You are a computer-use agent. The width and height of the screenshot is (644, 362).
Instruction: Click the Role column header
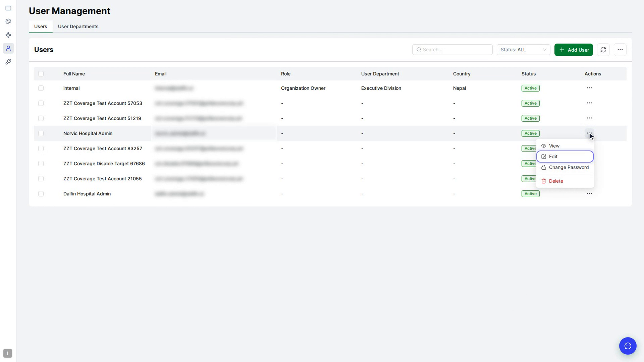click(286, 74)
